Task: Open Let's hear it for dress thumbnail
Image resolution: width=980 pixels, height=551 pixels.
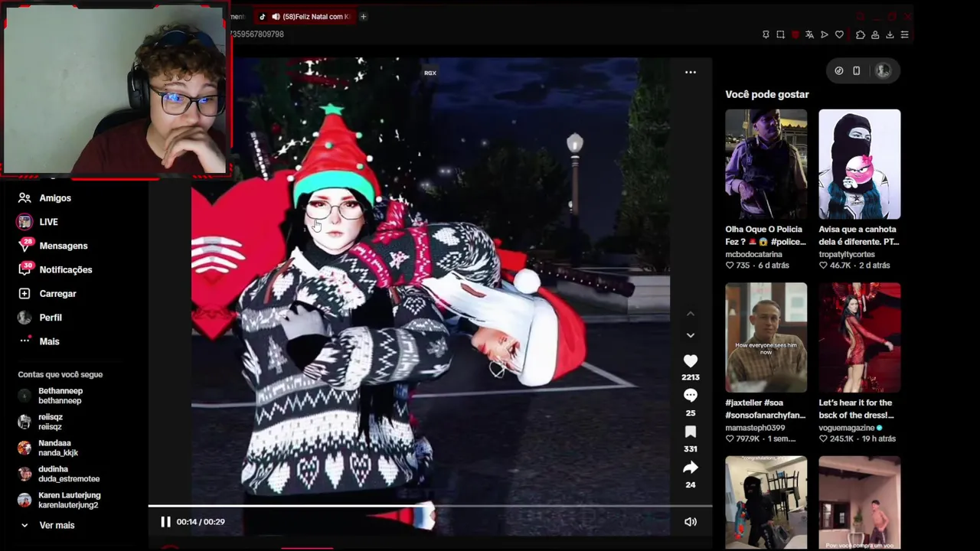Action: 860,337
